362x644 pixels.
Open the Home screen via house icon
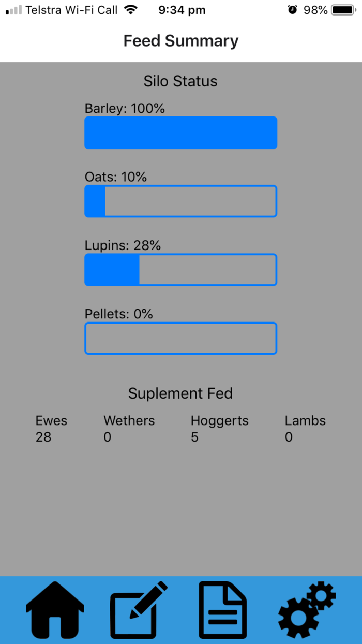tap(54, 610)
